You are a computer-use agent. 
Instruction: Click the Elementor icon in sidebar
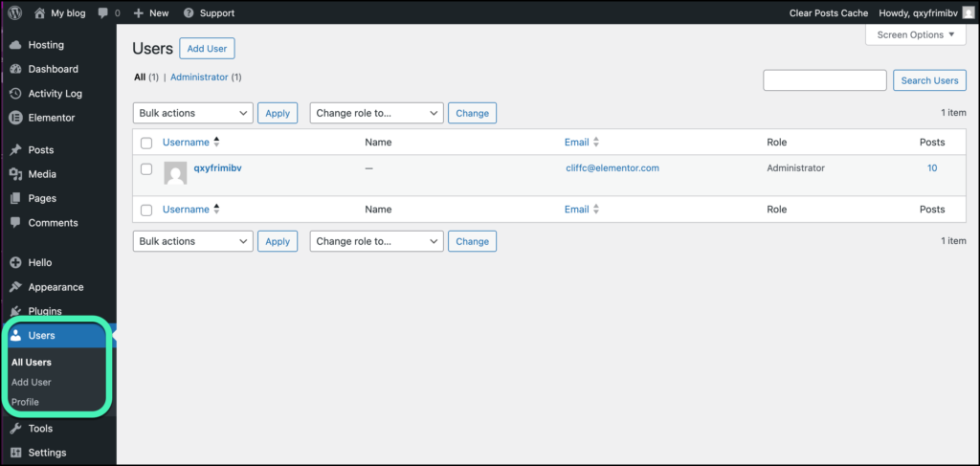[x=15, y=118]
